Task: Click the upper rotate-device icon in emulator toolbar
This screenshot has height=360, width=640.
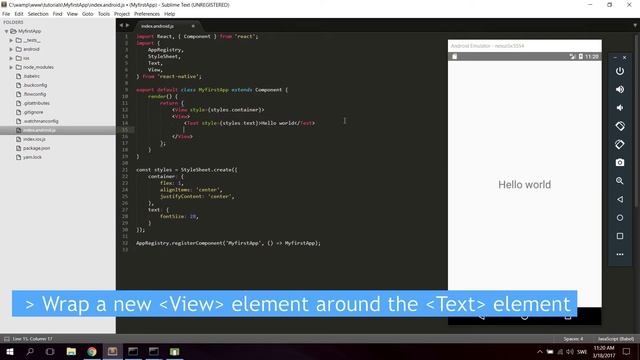Action: coord(620,126)
